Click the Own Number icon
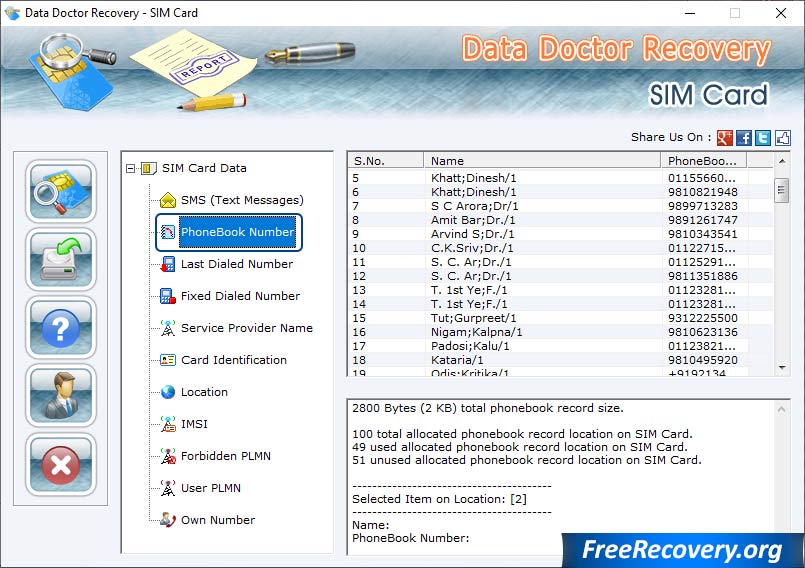 point(168,520)
